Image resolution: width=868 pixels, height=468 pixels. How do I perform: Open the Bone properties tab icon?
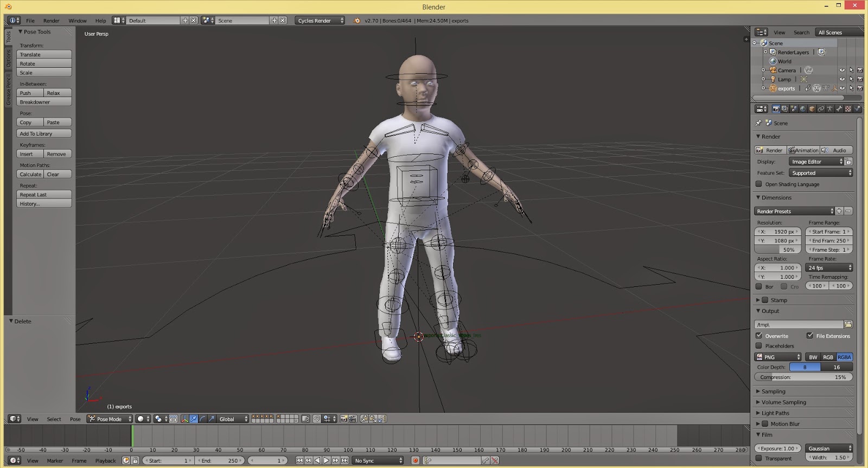839,109
